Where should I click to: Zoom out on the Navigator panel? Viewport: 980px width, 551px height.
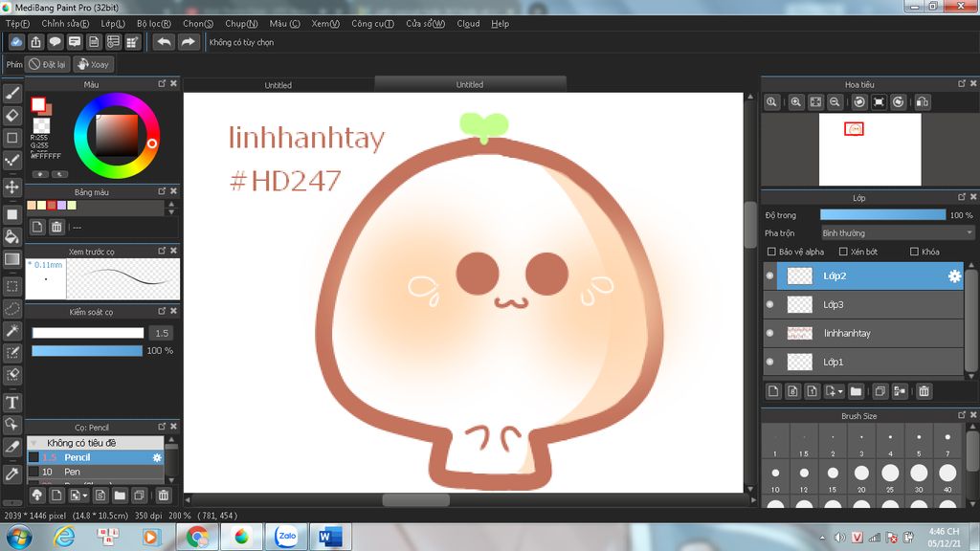pos(835,101)
